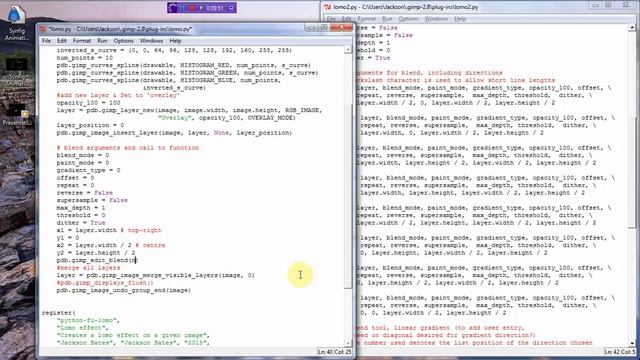This screenshot has height=360, width=640.
Task: Open Help menu in lomo2.py window
Action: [460, 19]
